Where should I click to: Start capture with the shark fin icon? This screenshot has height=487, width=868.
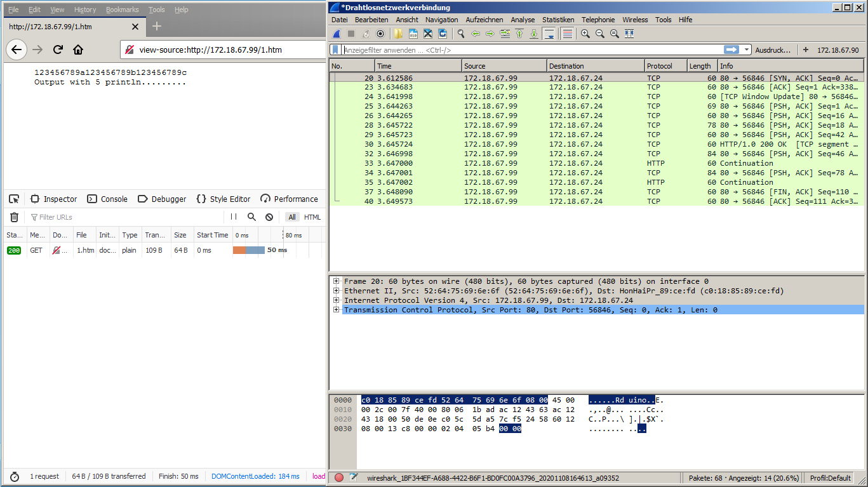[337, 34]
